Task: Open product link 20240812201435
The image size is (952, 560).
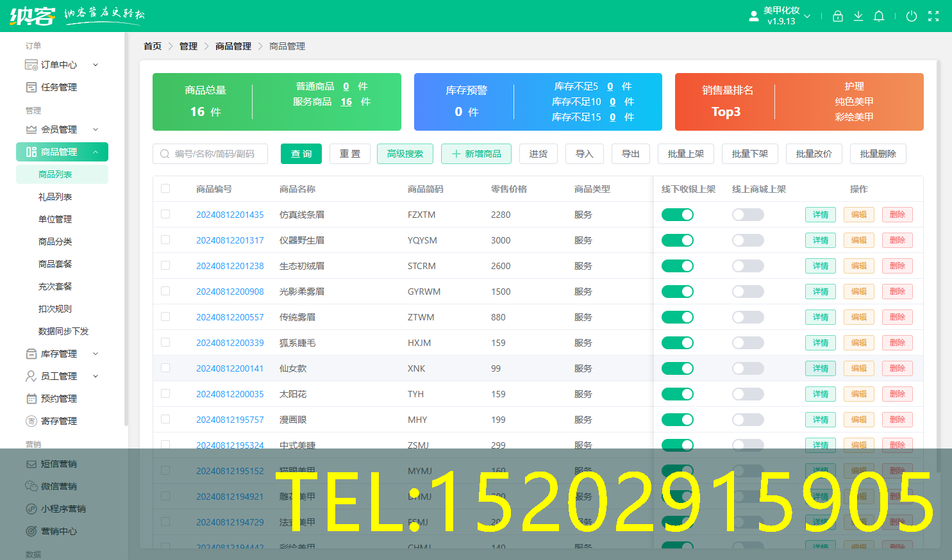Action: (x=230, y=215)
